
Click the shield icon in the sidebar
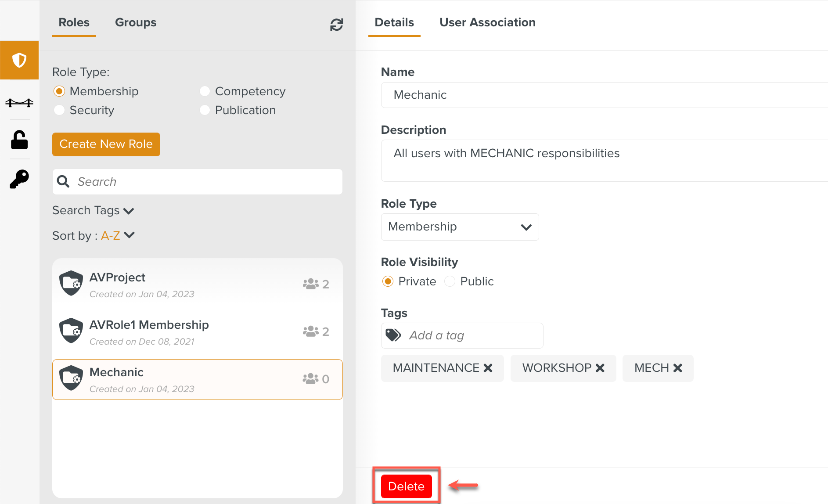[19, 60]
